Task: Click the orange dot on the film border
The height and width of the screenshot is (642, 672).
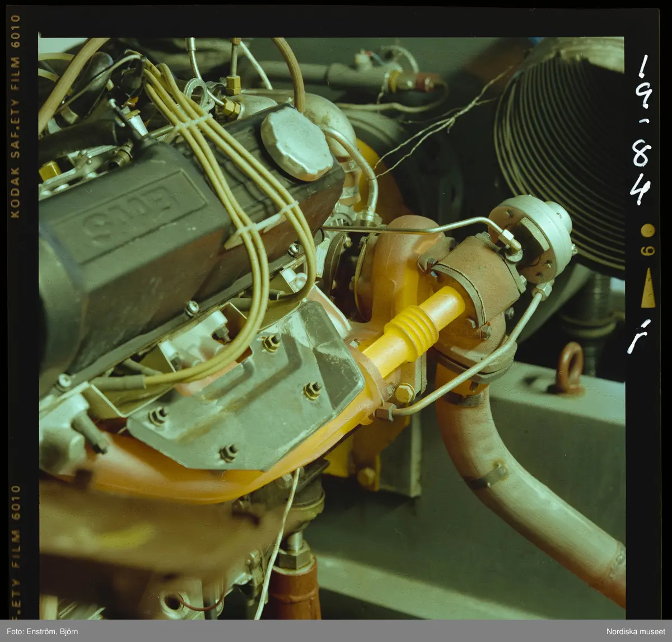Action: tap(647, 231)
